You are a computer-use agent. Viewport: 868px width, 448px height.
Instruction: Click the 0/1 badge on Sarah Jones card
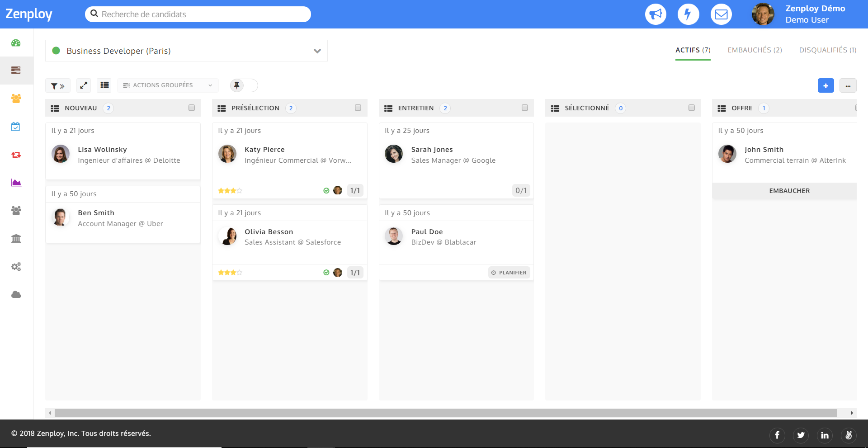coord(521,191)
